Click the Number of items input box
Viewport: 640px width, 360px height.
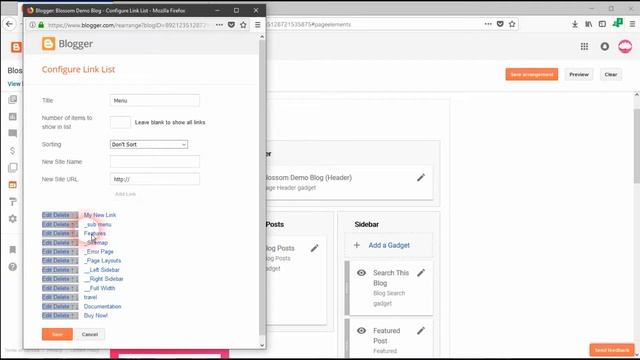120,122
